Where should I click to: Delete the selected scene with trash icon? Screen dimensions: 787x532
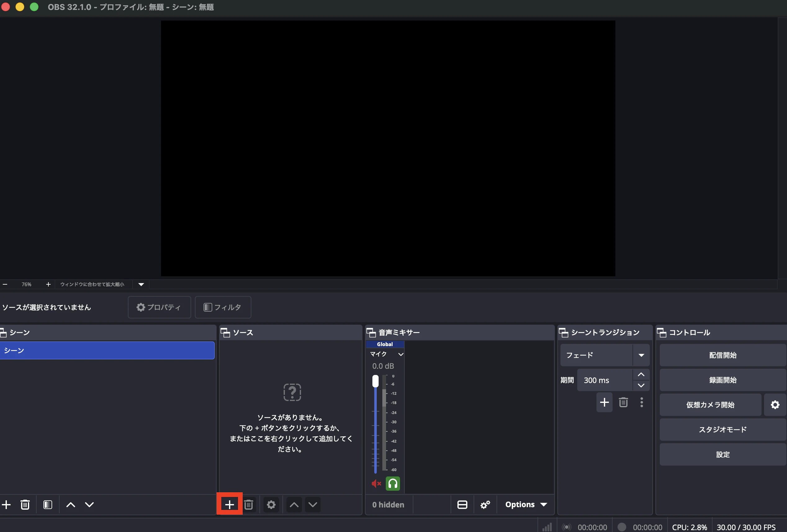coord(25,505)
